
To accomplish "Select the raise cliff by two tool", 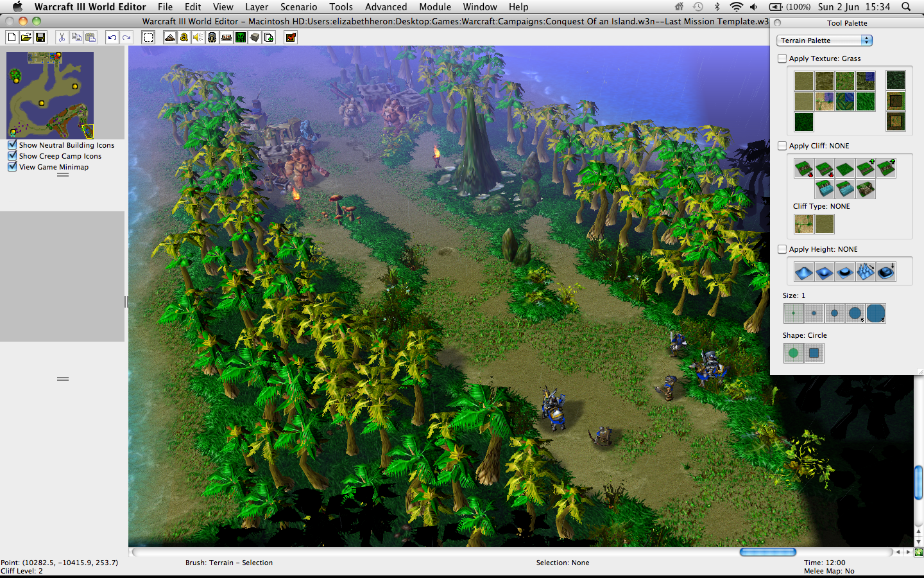I will 886,168.
